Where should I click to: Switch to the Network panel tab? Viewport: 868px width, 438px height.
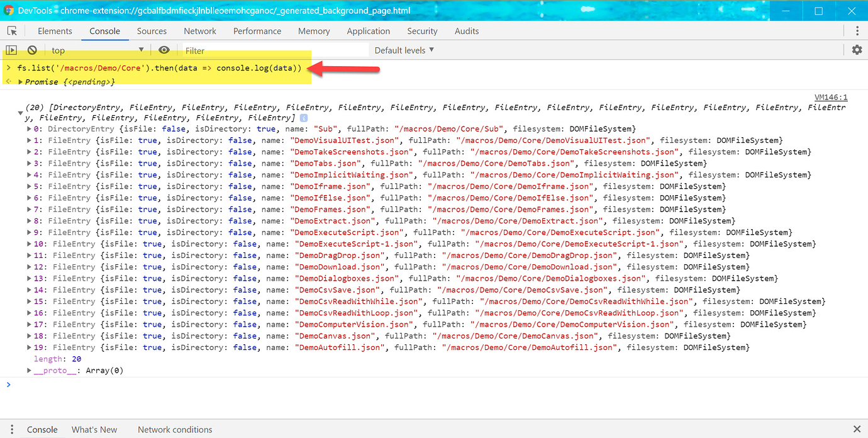point(200,30)
